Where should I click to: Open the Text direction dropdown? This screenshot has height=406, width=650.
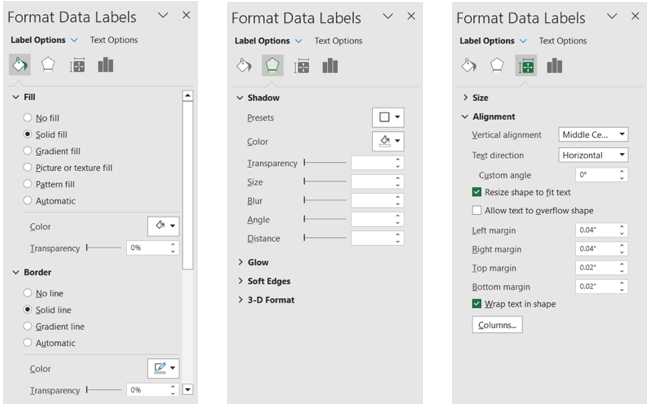coord(593,155)
